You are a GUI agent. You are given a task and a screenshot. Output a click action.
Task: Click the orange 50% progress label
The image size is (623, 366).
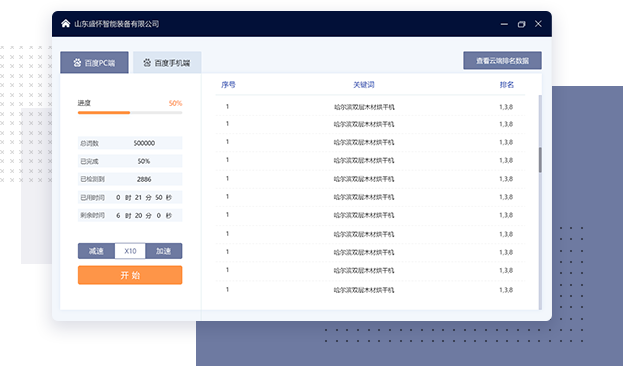click(175, 103)
